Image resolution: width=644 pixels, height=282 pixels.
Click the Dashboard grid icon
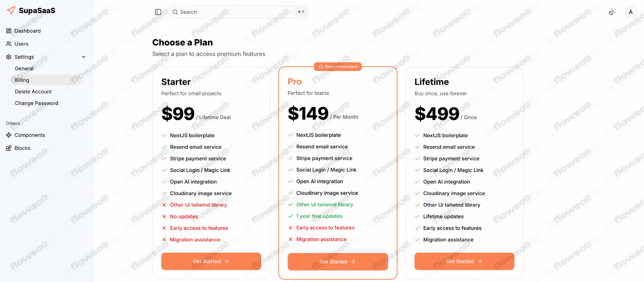(9, 31)
